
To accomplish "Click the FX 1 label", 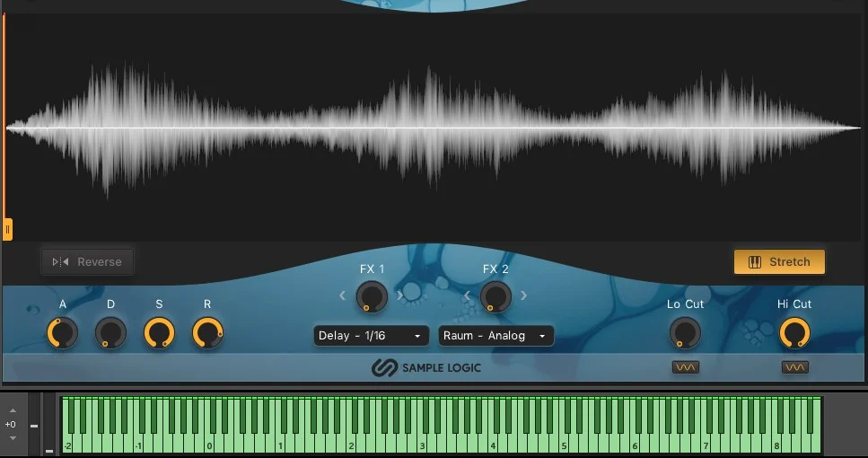I will click(x=372, y=269).
